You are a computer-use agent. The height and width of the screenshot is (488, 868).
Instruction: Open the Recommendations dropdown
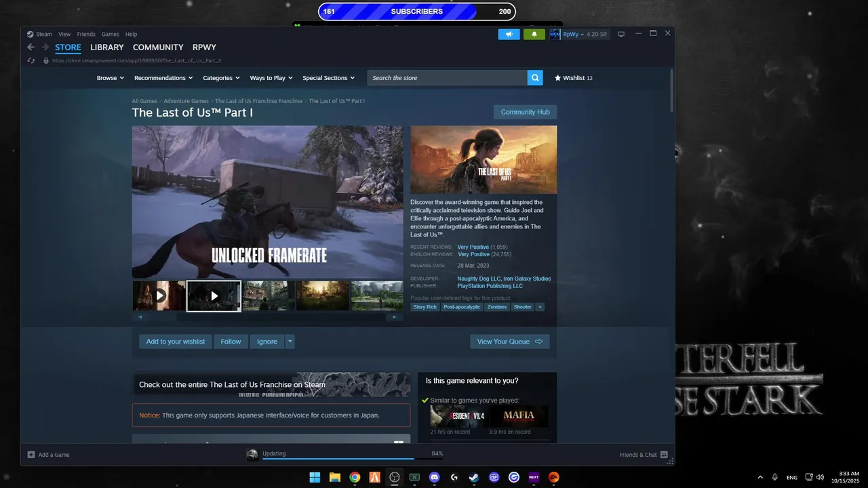[163, 78]
